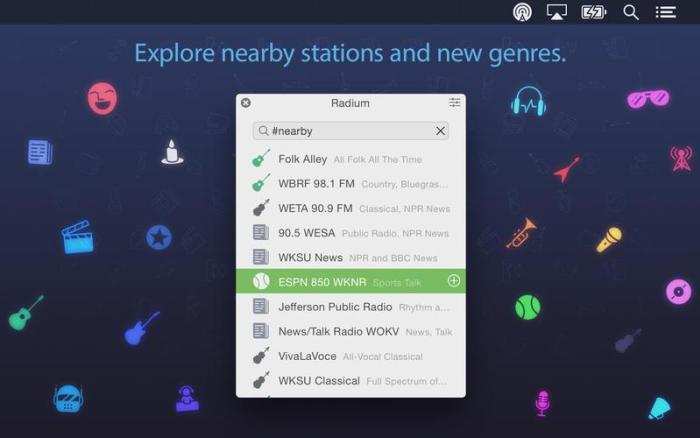Screen dimensions: 700x438
Task: Open the Radium menu bar icon
Action: [522, 12]
